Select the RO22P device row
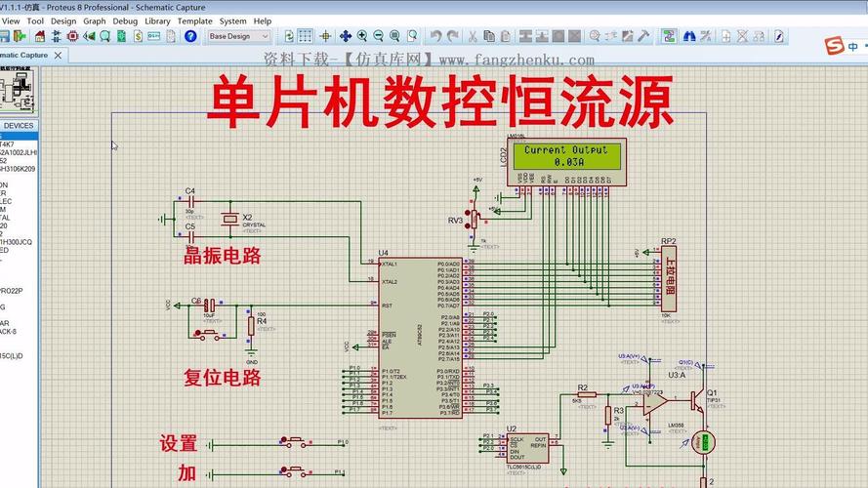Image resolution: width=868 pixels, height=488 pixels. pos(19,291)
